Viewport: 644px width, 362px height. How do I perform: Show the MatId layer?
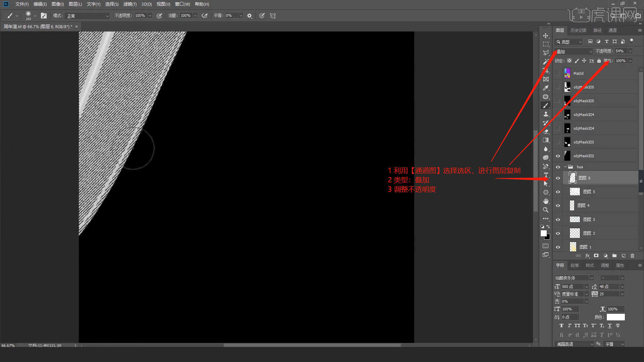pos(558,73)
